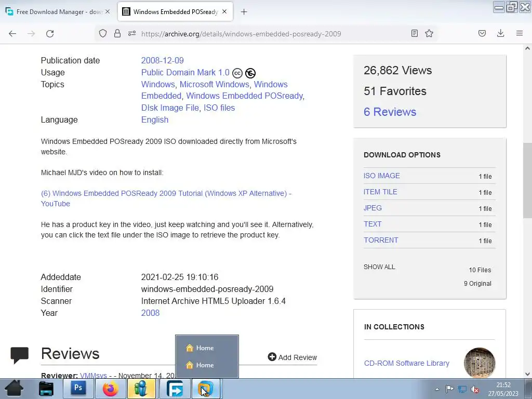Click the public domain mark icon
Image resolution: width=532 pixels, height=399 pixels.
click(x=250, y=73)
